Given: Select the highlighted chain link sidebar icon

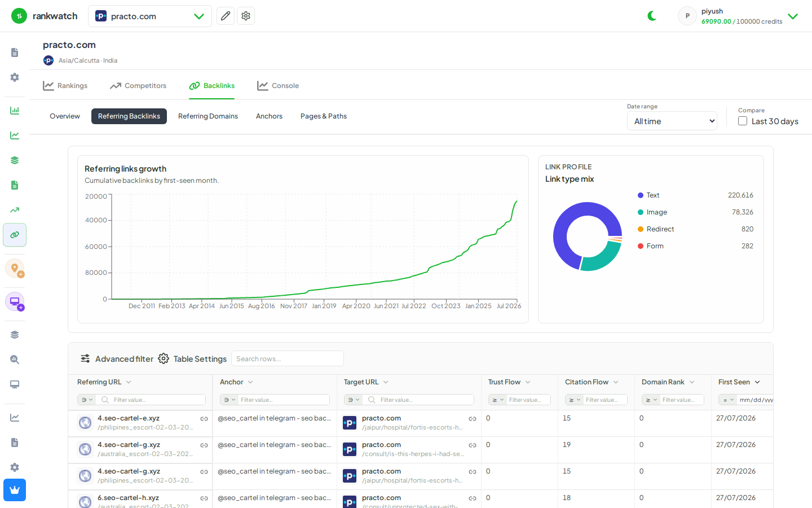Looking at the screenshot, I should click(x=15, y=235).
